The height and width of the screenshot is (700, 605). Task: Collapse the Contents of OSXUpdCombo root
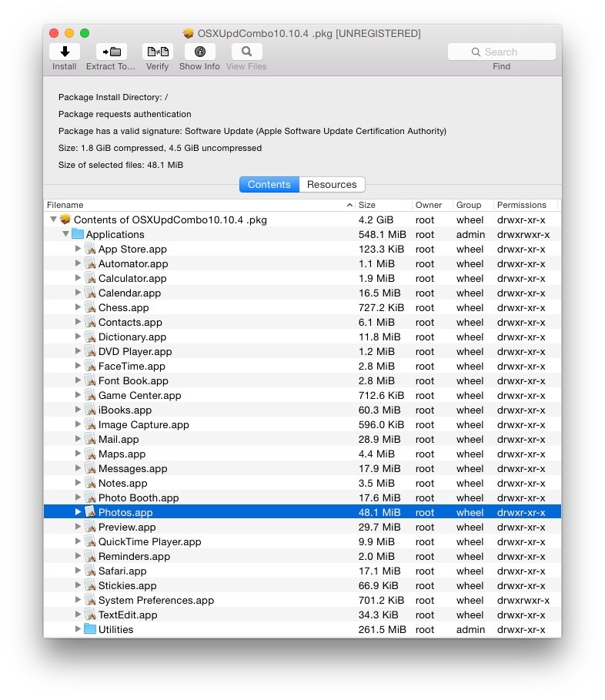click(x=54, y=219)
